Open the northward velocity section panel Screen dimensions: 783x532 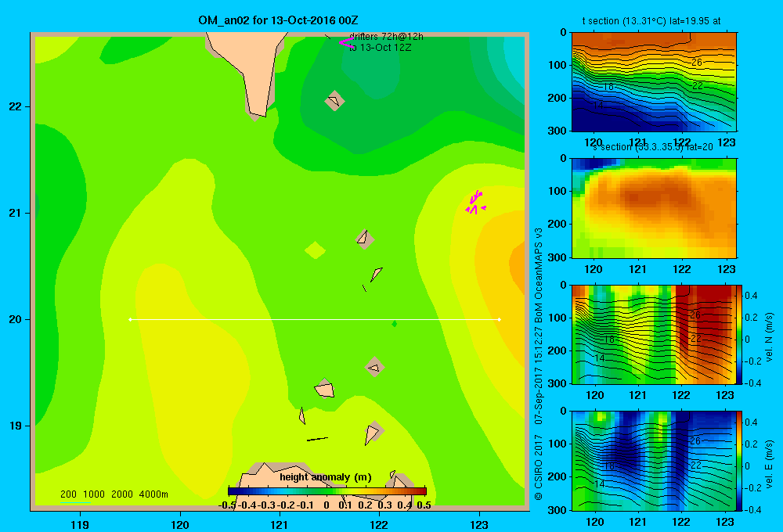(654, 334)
